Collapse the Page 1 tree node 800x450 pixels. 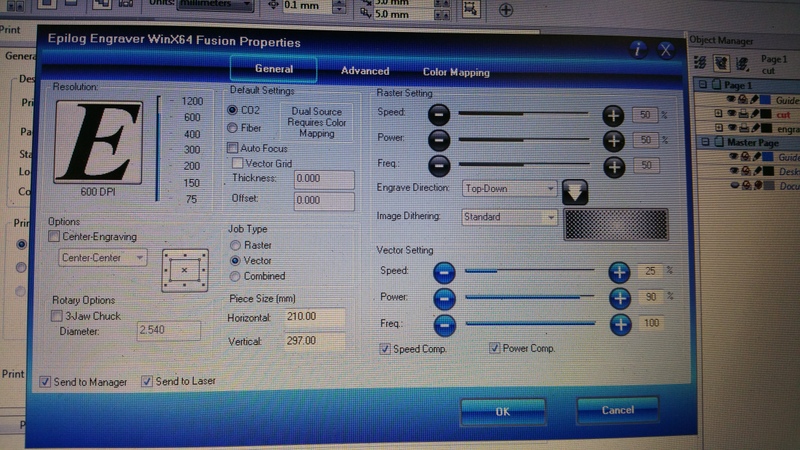click(x=703, y=84)
